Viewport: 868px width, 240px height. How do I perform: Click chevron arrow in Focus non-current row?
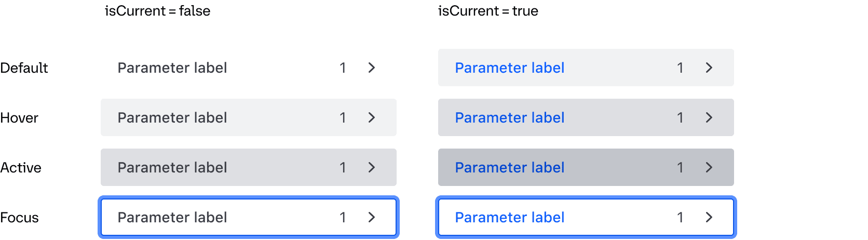[x=371, y=217]
